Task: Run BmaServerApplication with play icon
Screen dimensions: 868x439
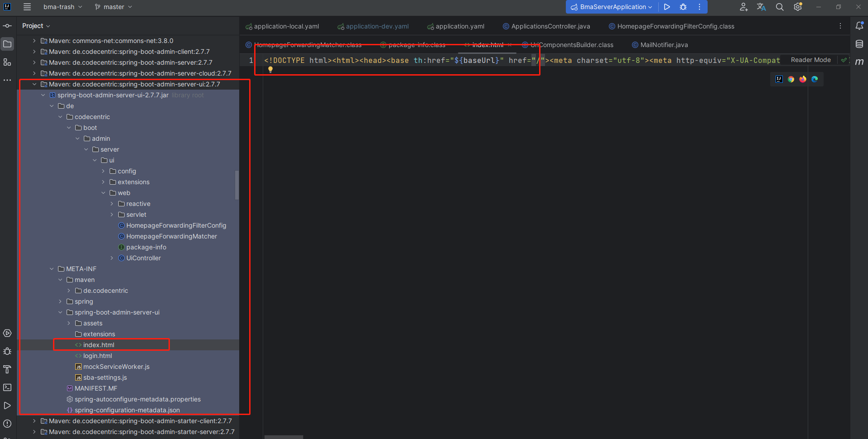Action: point(667,7)
